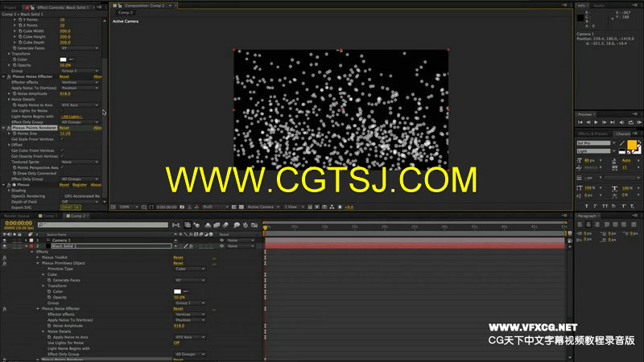This screenshot has height=362, width=644.
Task: Click the Export SVG button
Action: point(71,208)
